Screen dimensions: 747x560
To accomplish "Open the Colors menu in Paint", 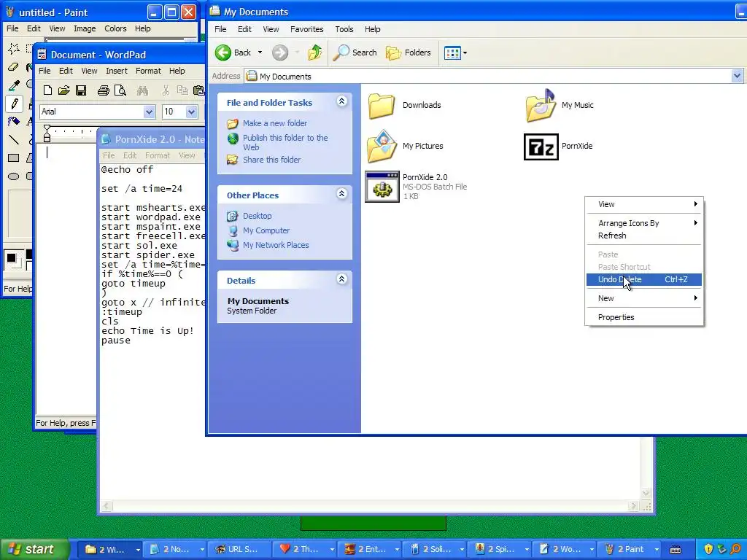I will pyautogui.click(x=115, y=28).
